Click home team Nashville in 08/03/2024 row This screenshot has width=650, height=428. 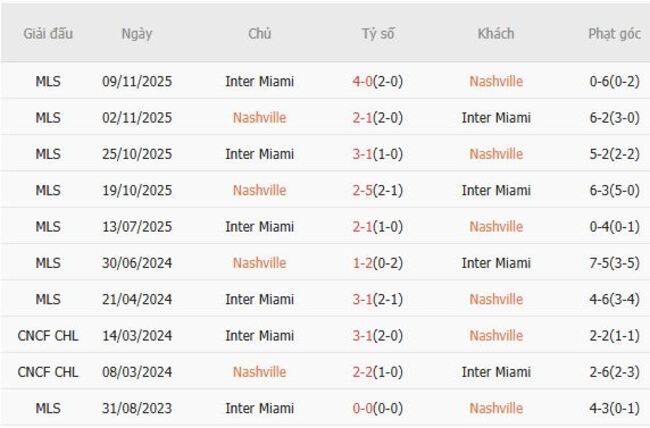pyautogui.click(x=259, y=372)
